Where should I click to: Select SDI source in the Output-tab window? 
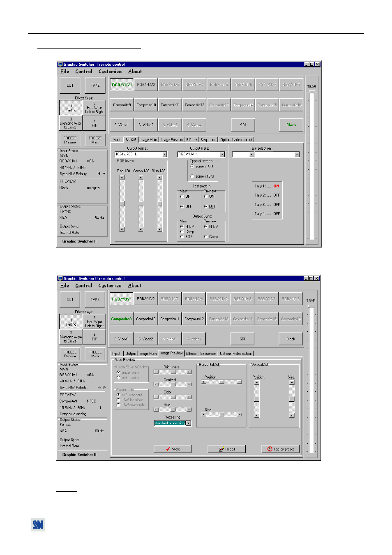[x=243, y=125]
